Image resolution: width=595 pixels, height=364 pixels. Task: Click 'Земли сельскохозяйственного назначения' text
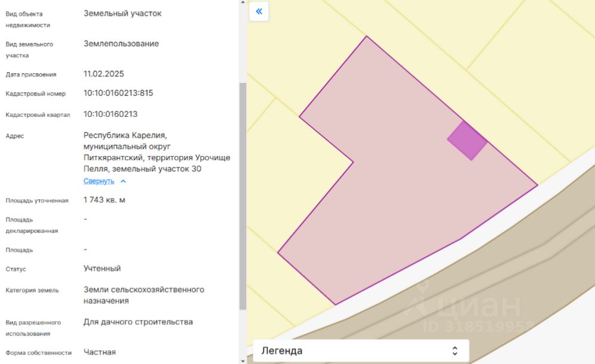[144, 295]
